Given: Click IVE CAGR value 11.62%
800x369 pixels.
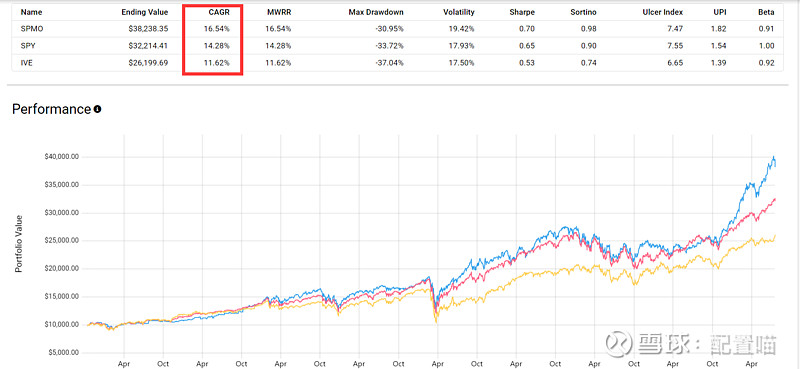Looking at the screenshot, I should pos(218,63).
